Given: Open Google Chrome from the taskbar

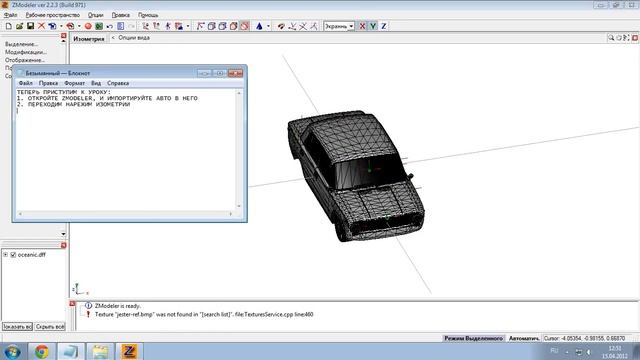Looking at the screenshot, I should [42, 351].
